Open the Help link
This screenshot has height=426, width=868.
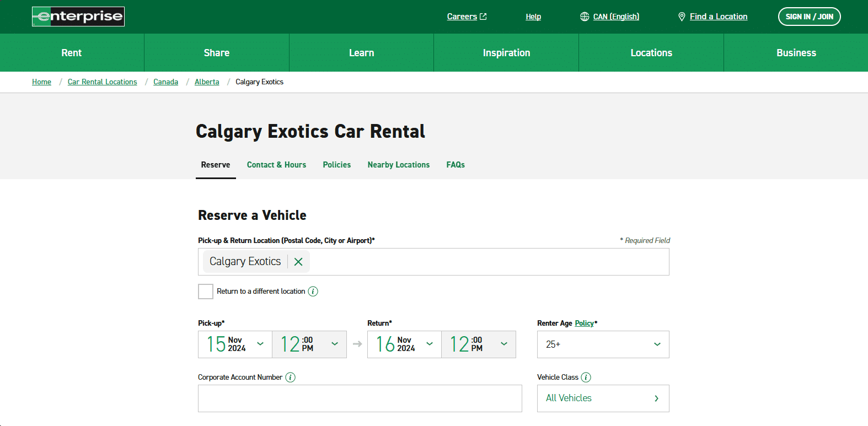click(x=533, y=17)
